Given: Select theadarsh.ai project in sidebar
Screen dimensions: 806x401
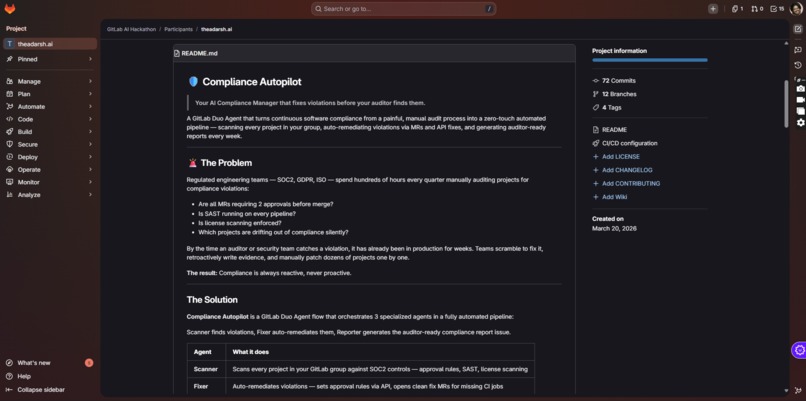Looking at the screenshot, I should pos(50,44).
